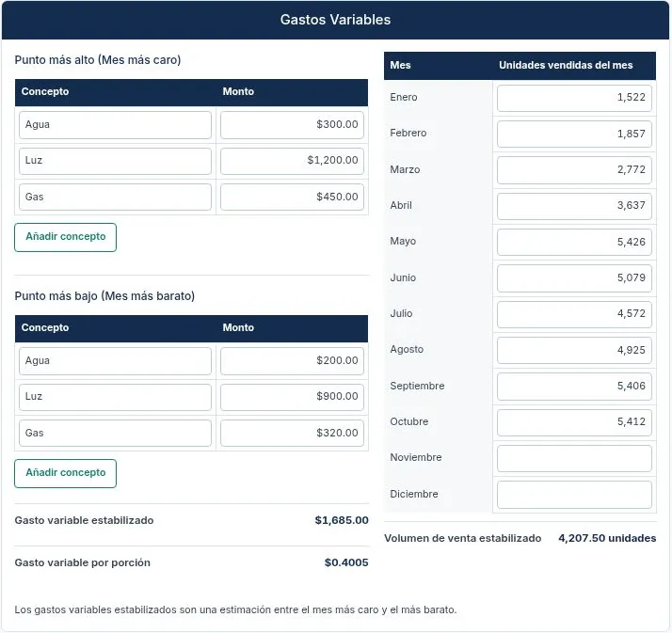
Task: Click the 'Enero' month label
Action: point(403,97)
